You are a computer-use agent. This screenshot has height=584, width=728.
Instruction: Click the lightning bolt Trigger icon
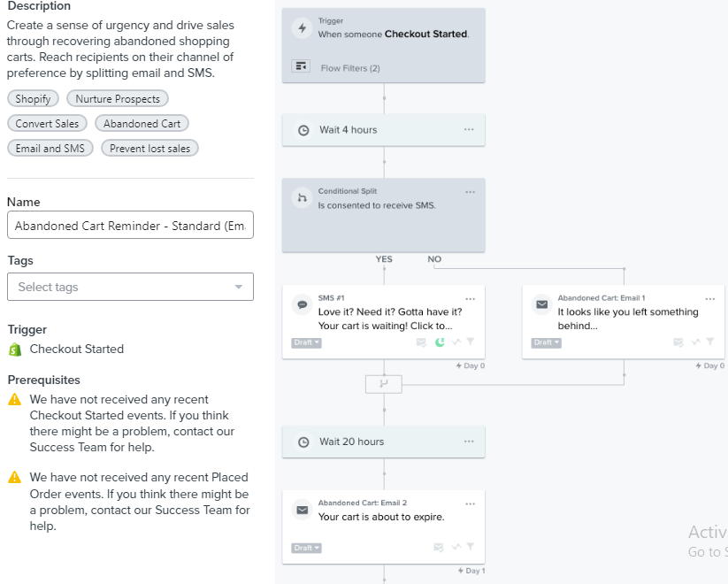(303, 28)
